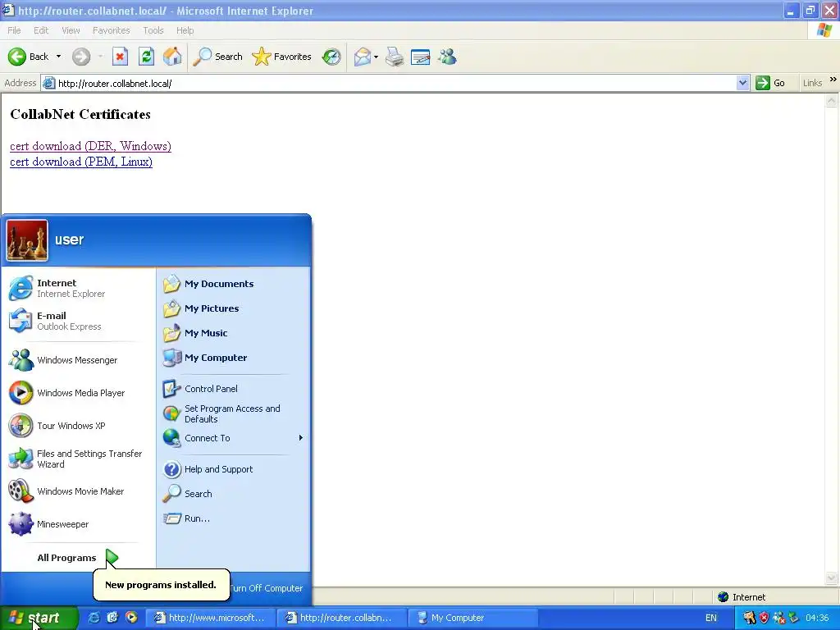Expand All Programs list
840x630 pixels.
click(78, 558)
